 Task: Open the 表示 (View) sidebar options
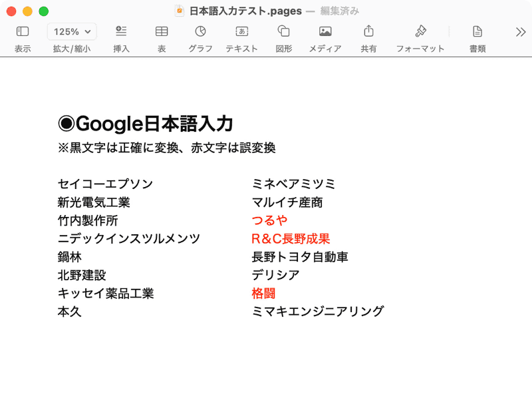pos(23,31)
